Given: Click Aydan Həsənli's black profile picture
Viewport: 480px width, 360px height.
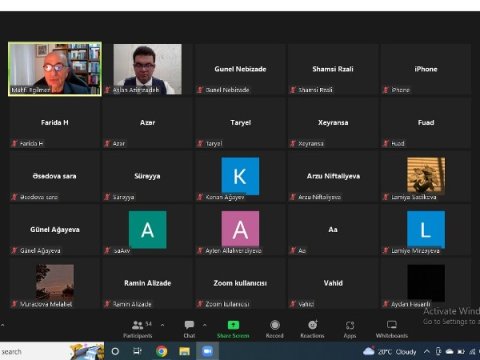Looking at the screenshot, I should [426, 283].
